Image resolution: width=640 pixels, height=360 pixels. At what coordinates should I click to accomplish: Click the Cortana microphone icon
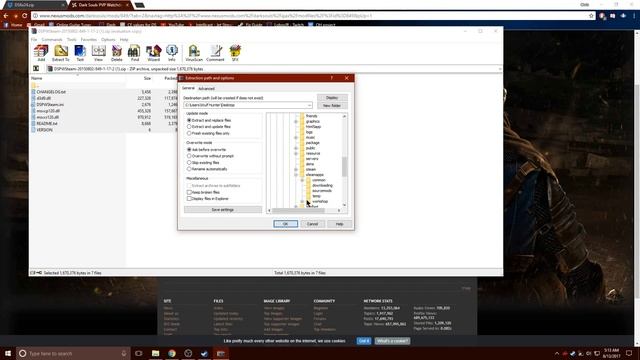[x=124, y=353]
